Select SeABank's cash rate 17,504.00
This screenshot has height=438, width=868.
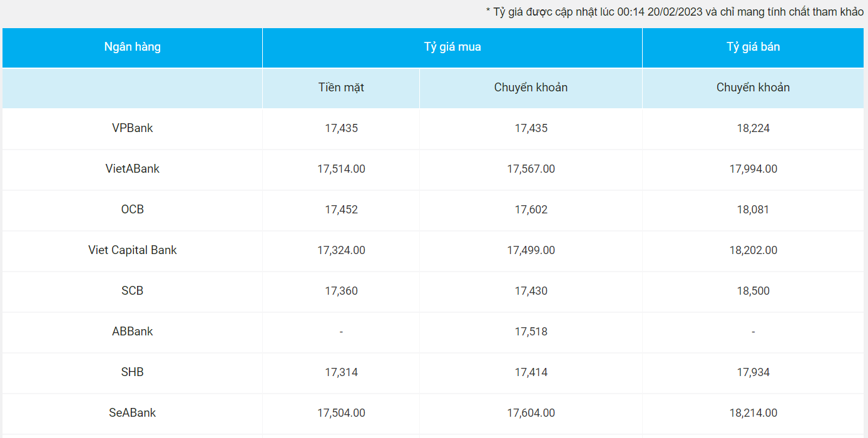point(341,413)
